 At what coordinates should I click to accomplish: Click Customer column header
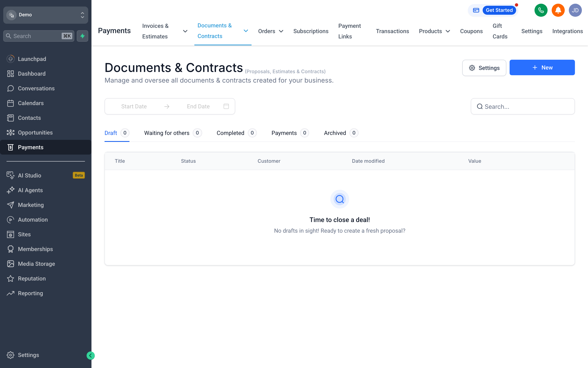(x=269, y=161)
